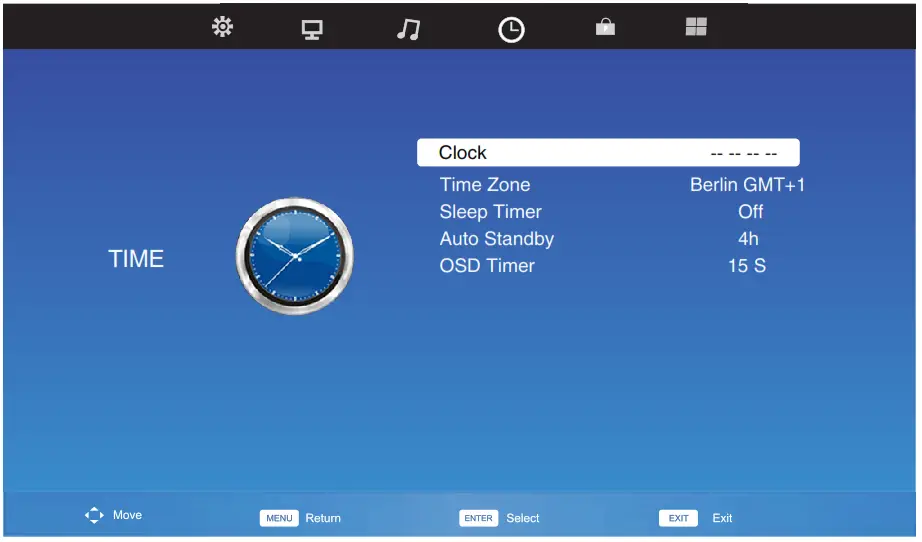Click the Select label near ENTER

(523, 518)
